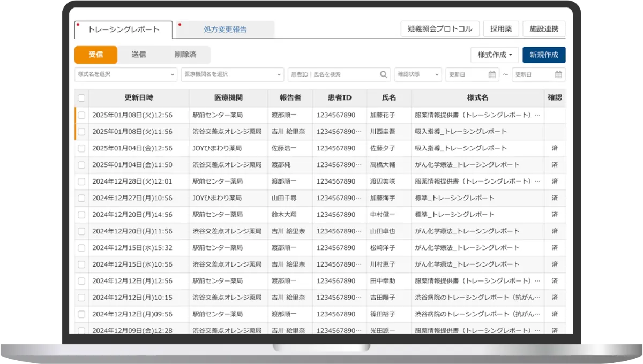Click reporter 鈴木大翔

(x=284, y=215)
